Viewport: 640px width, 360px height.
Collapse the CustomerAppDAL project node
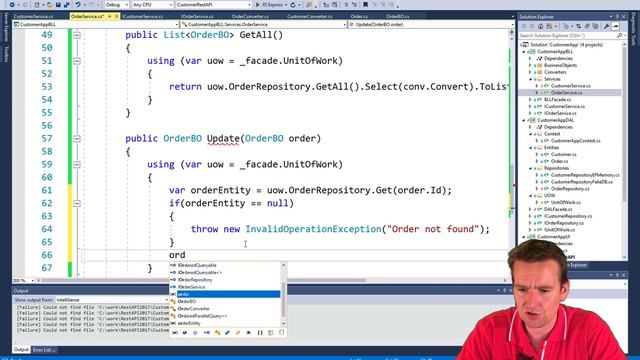tap(524, 120)
